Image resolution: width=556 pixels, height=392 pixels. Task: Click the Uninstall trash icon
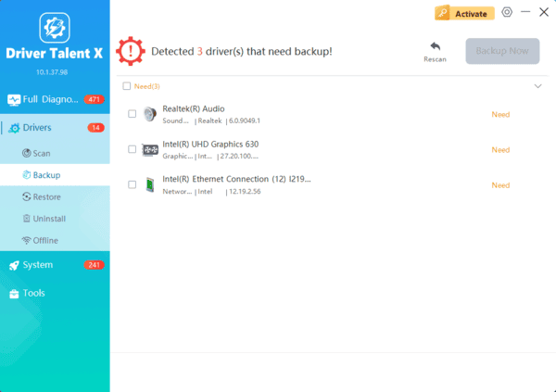(x=26, y=219)
